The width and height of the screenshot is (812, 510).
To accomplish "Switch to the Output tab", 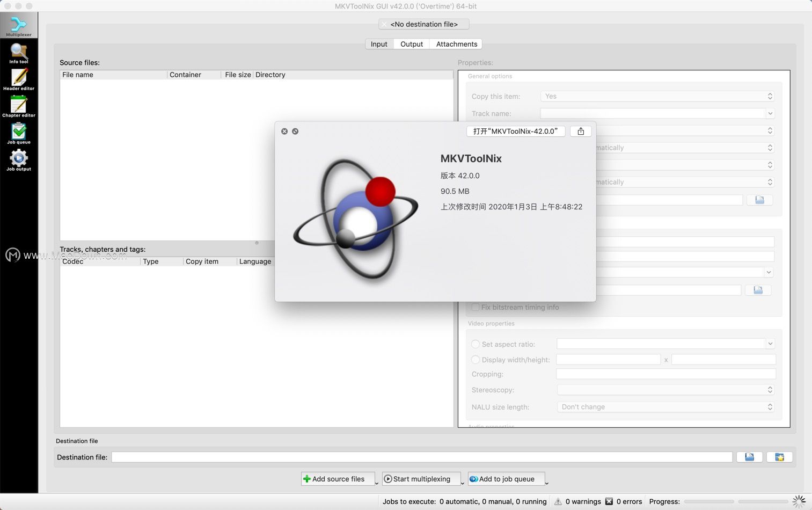I will pyautogui.click(x=412, y=44).
